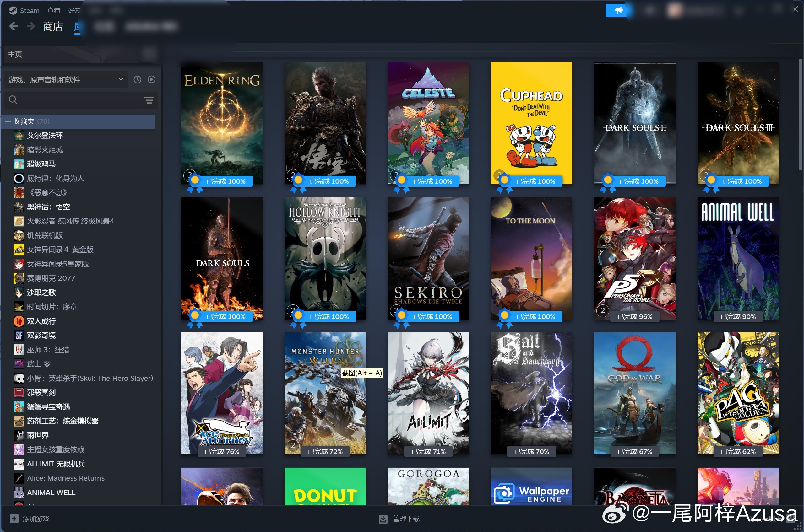Click the ANIMAL WELL icon in sidebar

19,492
